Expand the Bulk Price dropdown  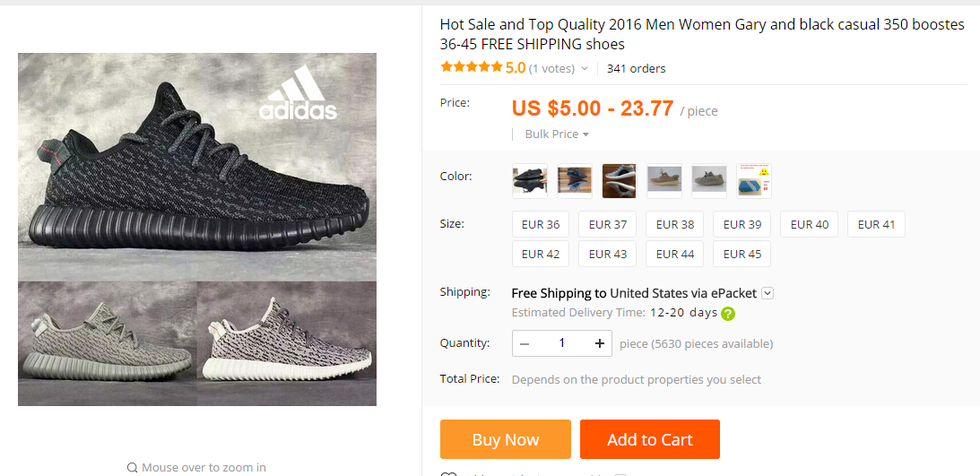pyautogui.click(x=557, y=134)
